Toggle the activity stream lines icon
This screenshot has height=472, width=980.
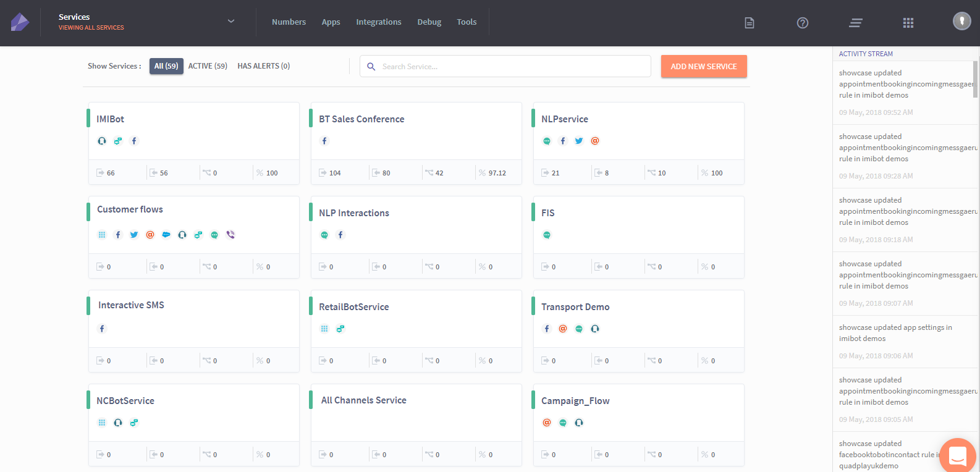point(856,23)
